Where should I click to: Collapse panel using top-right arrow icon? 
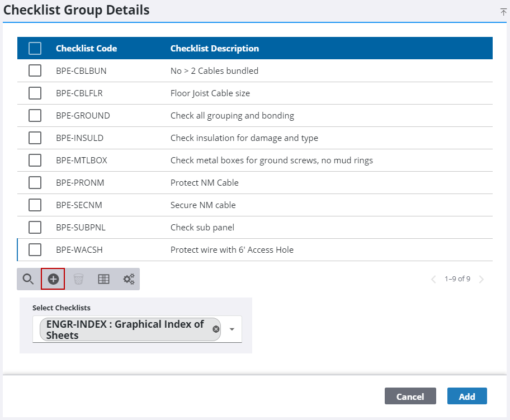click(503, 12)
